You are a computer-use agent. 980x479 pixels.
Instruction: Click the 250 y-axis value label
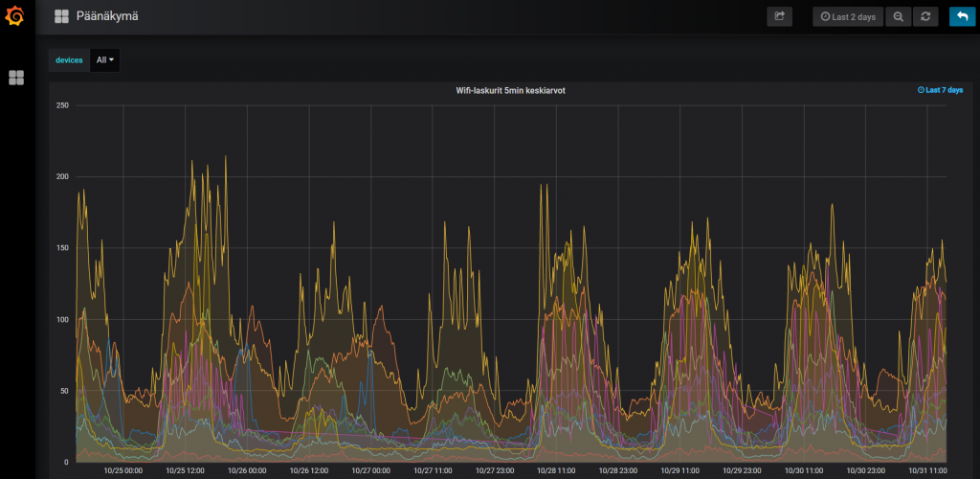63,104
